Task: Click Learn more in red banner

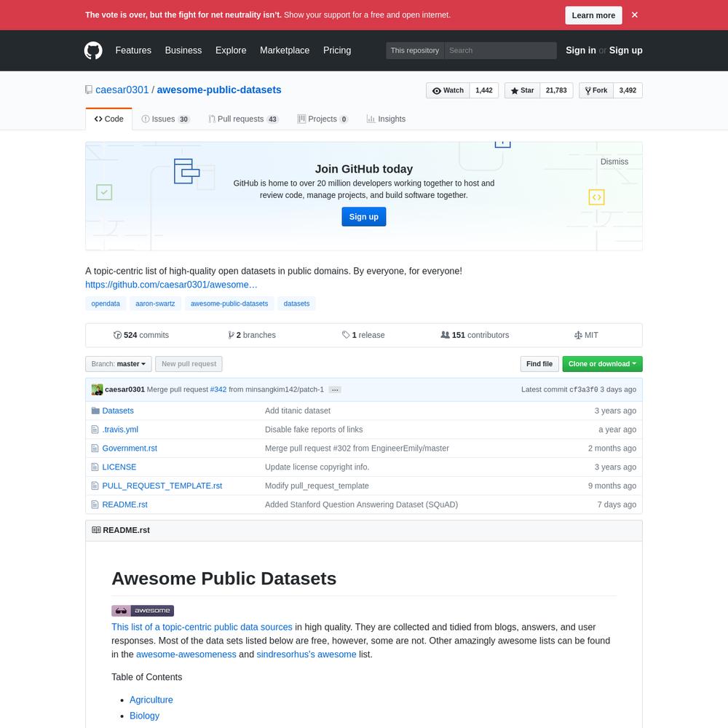Action: click(x=593, y=15)
